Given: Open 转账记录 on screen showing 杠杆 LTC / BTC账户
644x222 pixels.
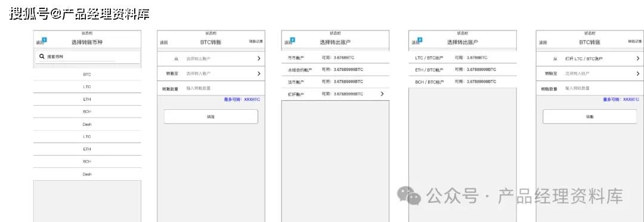Looking at the screenshot, I should [x=634, y=42].
